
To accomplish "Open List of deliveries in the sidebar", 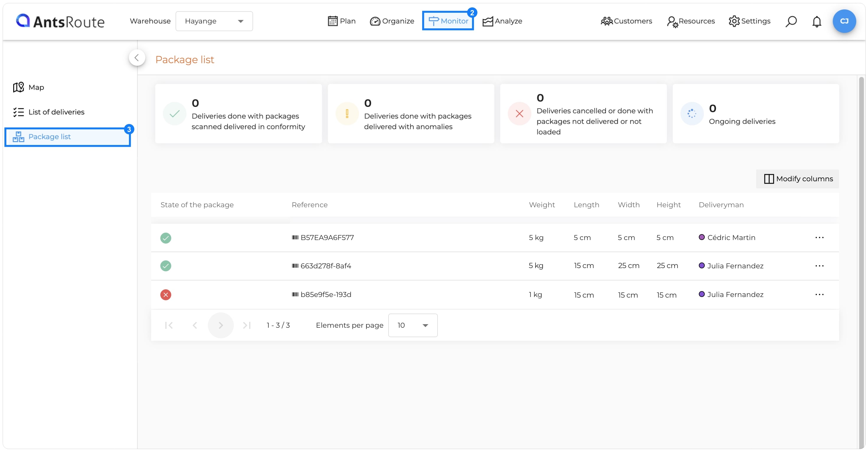I will coord(49,112).
